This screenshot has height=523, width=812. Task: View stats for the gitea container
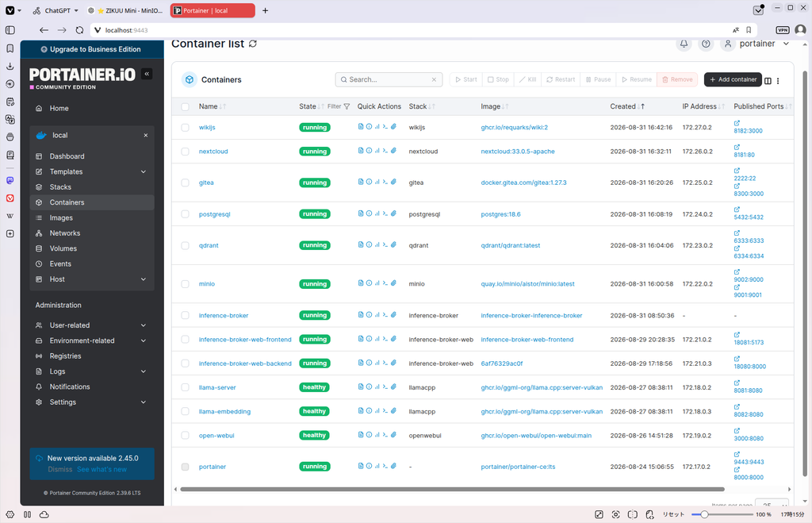[x=377, y=182]
